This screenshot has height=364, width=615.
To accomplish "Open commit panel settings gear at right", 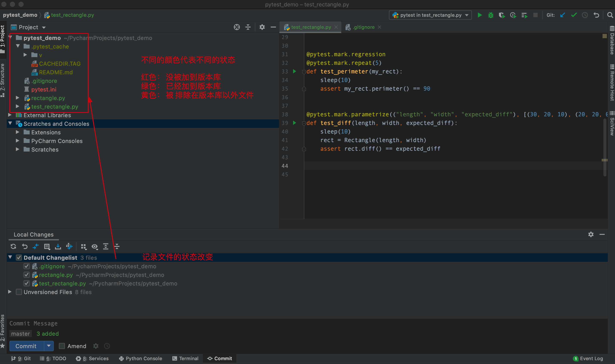I will pyautogui.click(x=591, y=234).
